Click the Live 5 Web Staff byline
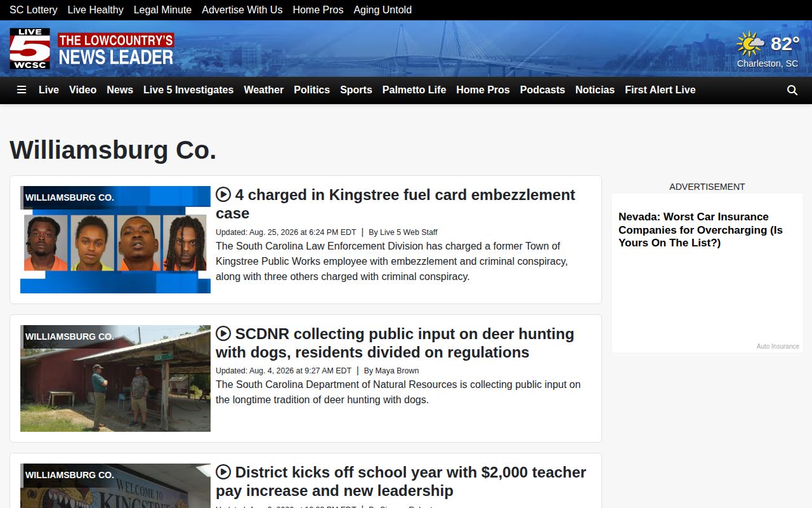 (409, 232)
